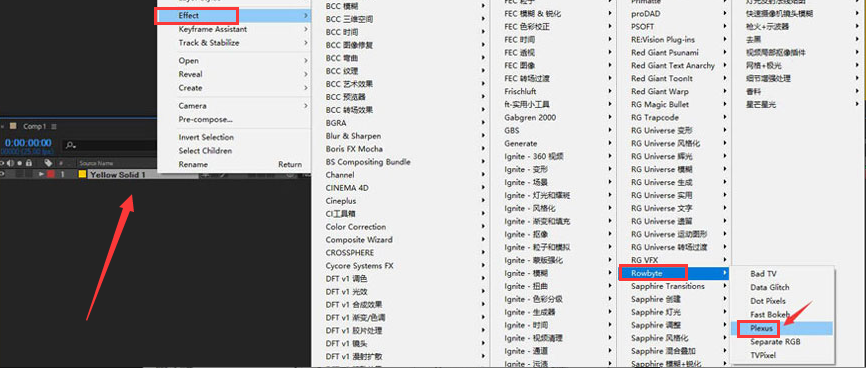Click the audio speaker column icon
The width and height of the screenshot is (866, 368).
coord(11,163)
